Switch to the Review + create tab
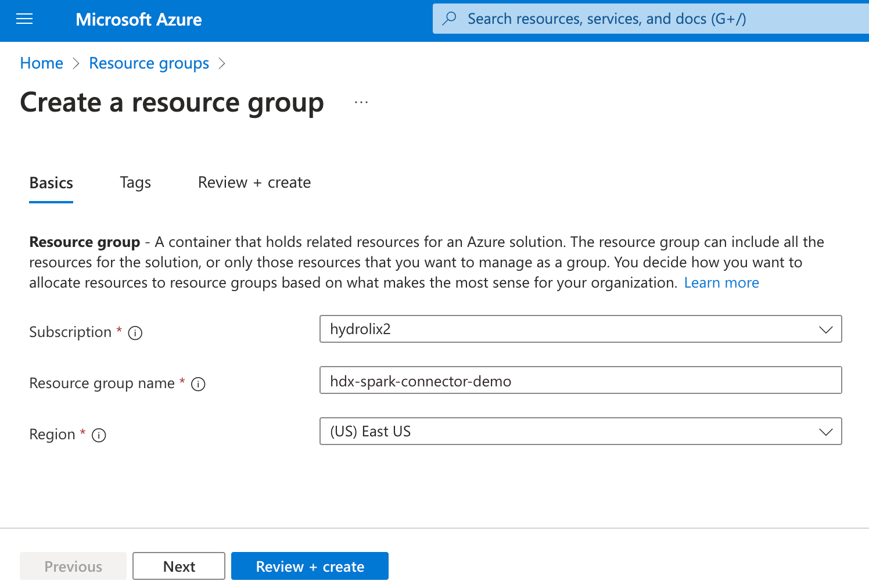Image resolution: width=869 pixels, height=588 pixels. [x=254, y=182]
